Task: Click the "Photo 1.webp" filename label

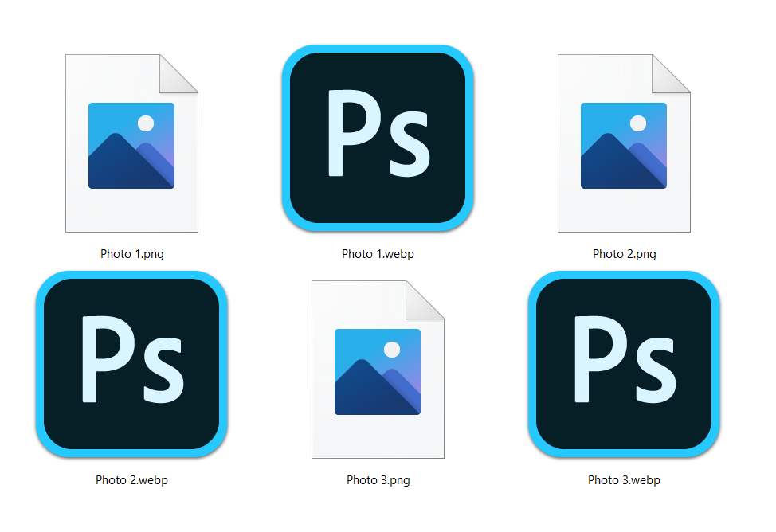Action: [x=378, y=254]
